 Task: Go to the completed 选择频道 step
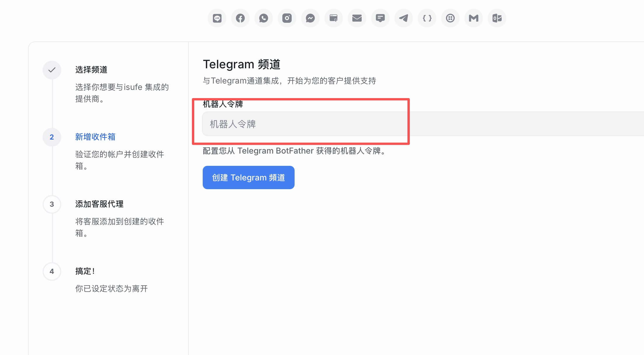(x=91, y=70)
